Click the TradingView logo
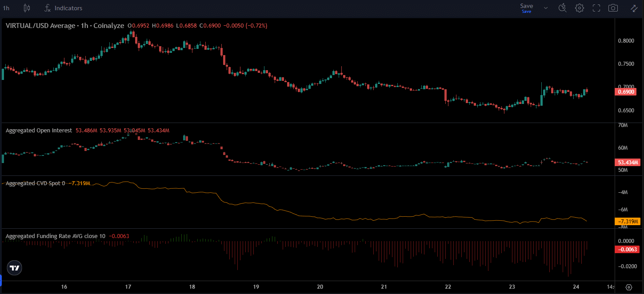Viewport: 644px width, 294px height. [14, 268]
